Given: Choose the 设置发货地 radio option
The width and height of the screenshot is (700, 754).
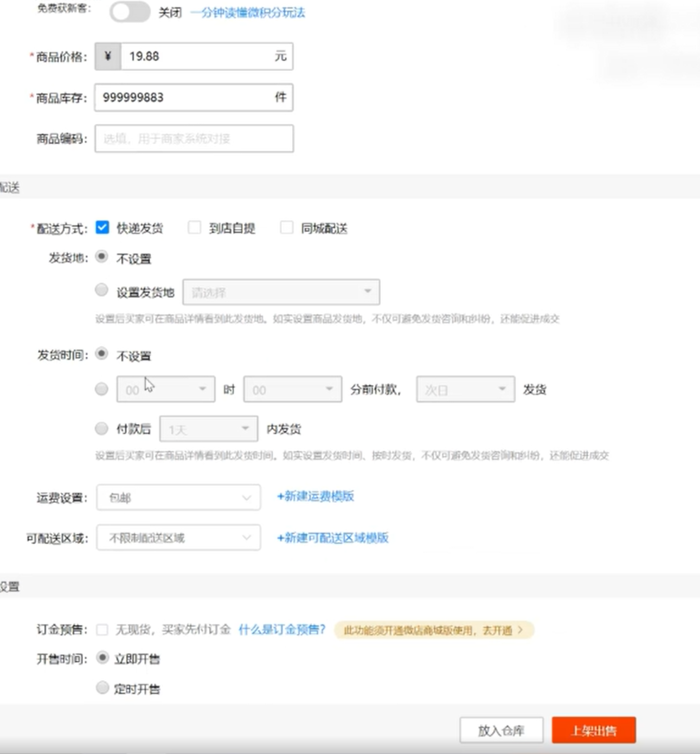Looking at the screenshot, I should click(x=101, y=290).
